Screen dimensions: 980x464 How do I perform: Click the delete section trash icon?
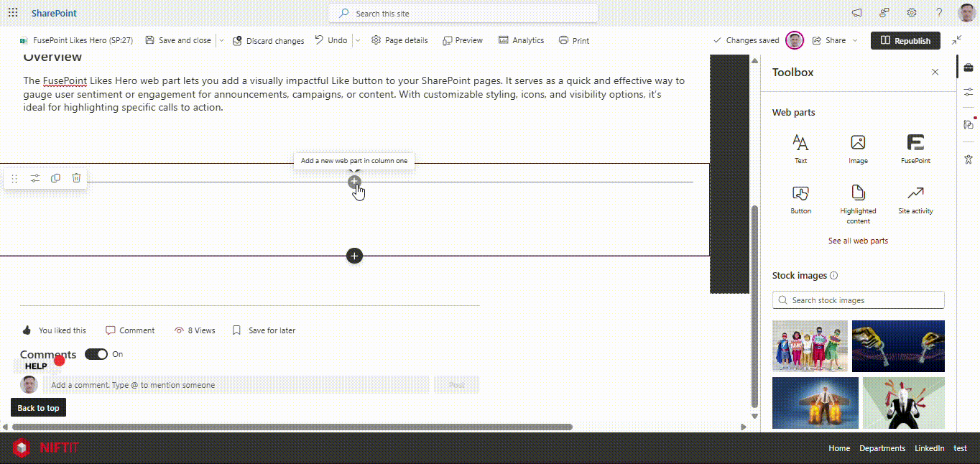coord(76,178)
